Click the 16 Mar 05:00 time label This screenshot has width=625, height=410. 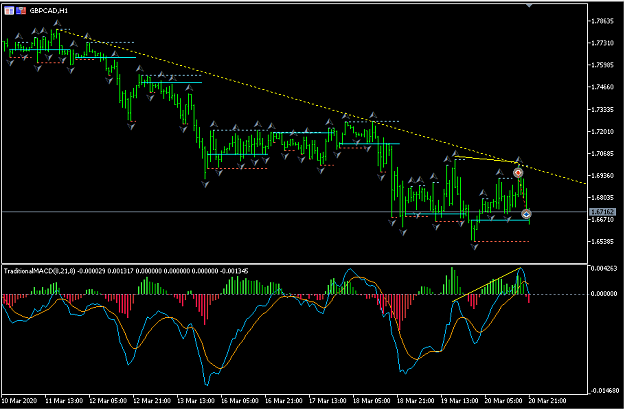click(240, 400)
